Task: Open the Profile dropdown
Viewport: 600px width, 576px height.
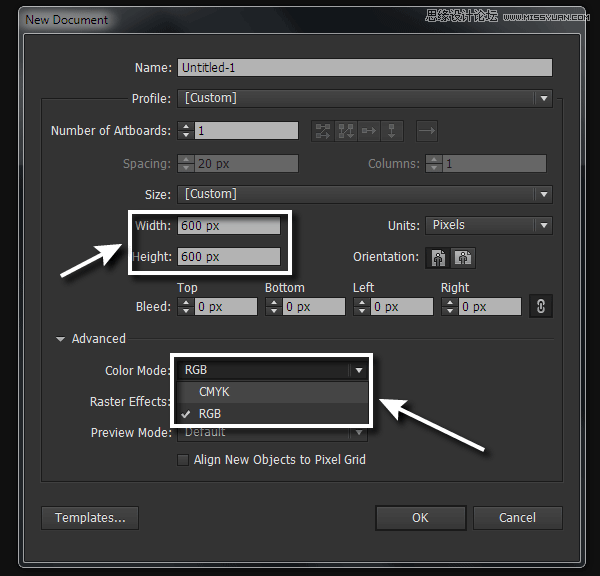Action: (x=365, y=99)
